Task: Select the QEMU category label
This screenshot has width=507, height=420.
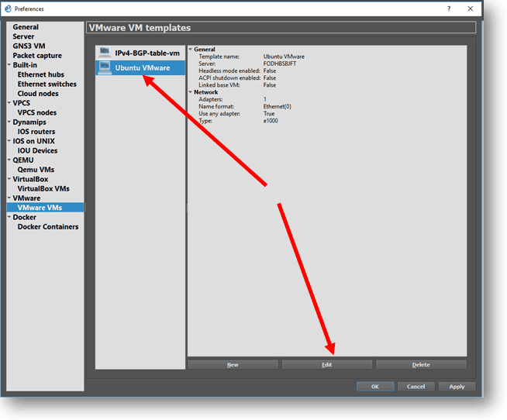Action: coord(23,160)
